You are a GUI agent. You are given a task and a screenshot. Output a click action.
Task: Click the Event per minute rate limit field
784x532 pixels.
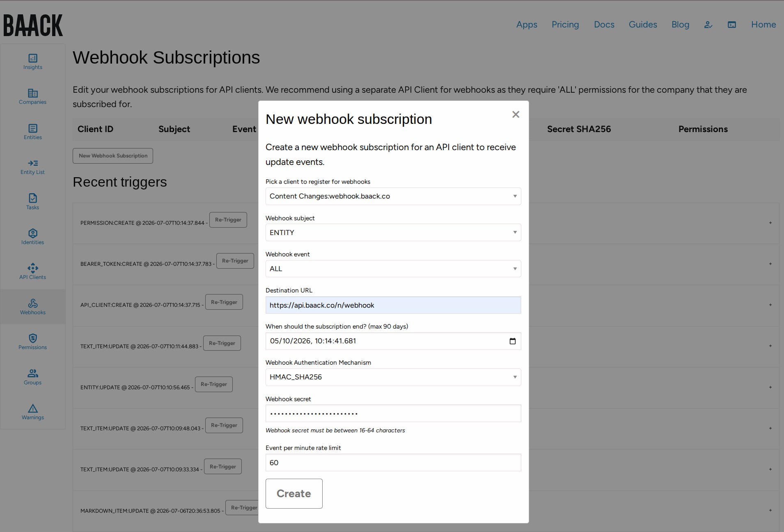[393, 463]
